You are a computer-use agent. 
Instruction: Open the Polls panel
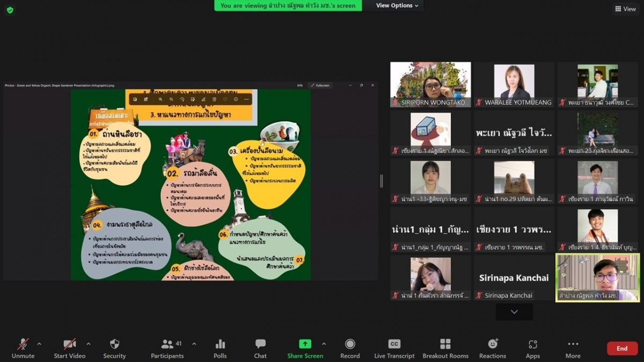[220, 349]
